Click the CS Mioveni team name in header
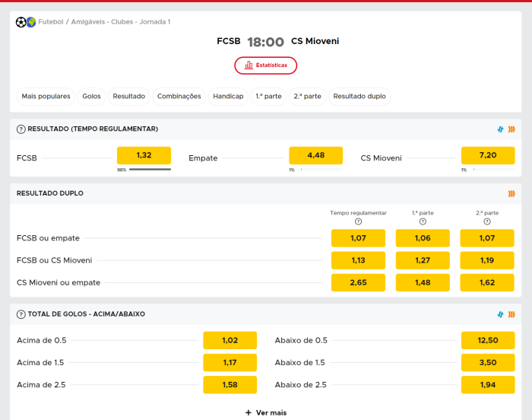This screenshot has height=420, width=532. click(x=315, y=41)
